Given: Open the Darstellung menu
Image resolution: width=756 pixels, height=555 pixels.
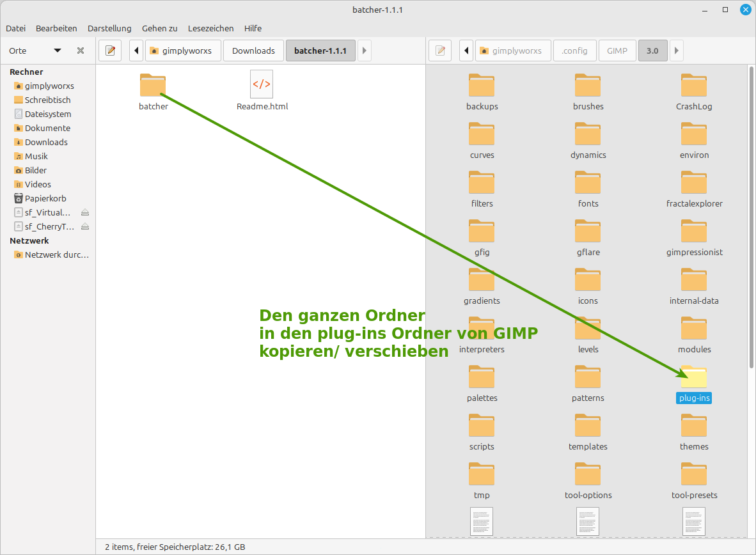Looking at the screenshot, I should point(109,28).
